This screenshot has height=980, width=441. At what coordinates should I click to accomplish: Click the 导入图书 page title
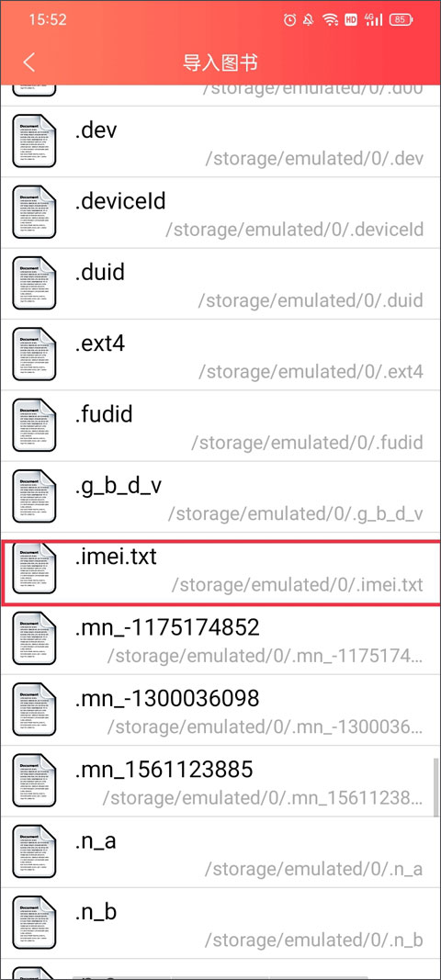point(220,62)
